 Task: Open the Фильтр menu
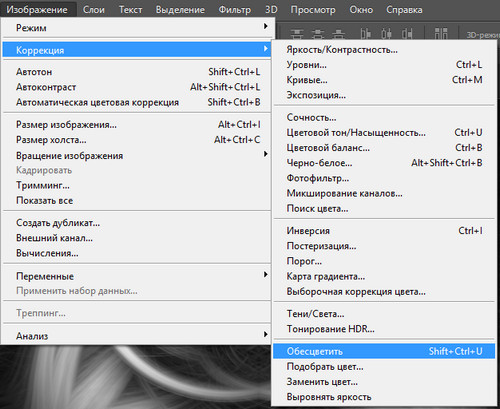(x=234, y=10)
